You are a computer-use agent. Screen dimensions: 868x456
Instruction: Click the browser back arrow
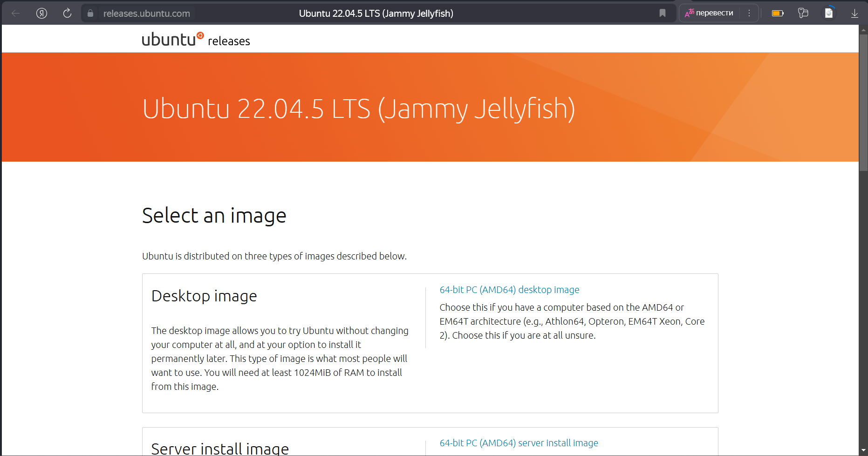click(15, 13)
